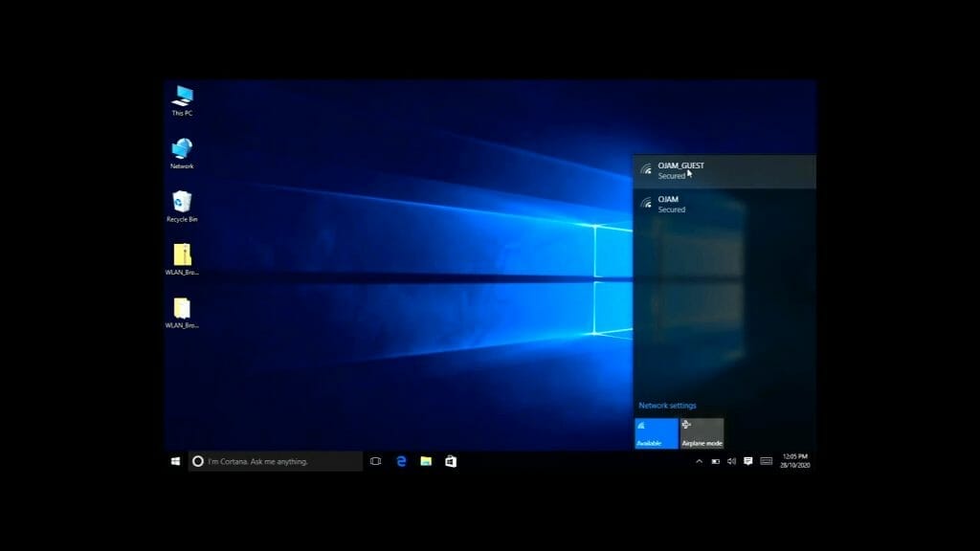This screenshot has height=551, width=980.
Task: Open File Explorer from the taskbar
Action: pos(425,461)
